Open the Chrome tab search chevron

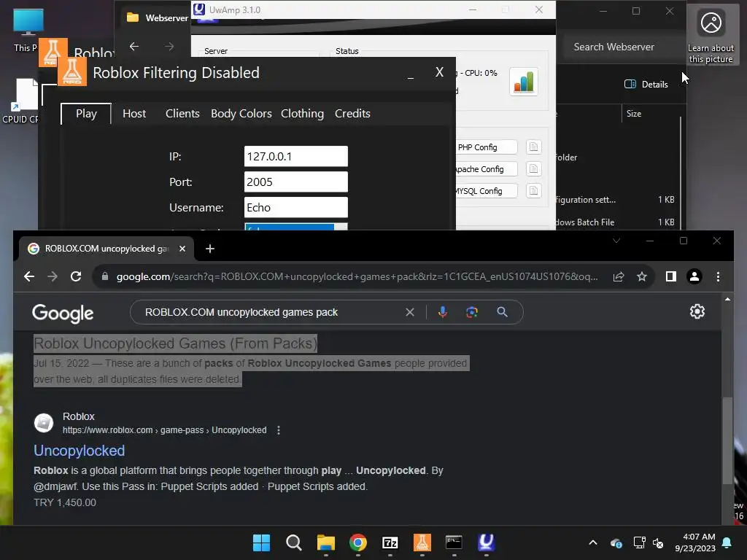coord(616,241)
